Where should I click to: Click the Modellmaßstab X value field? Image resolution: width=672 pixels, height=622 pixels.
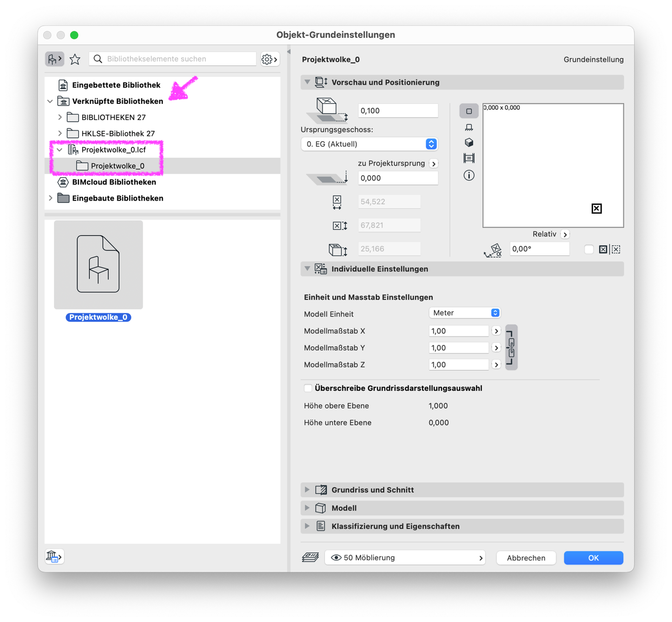(x=459, y=331)
